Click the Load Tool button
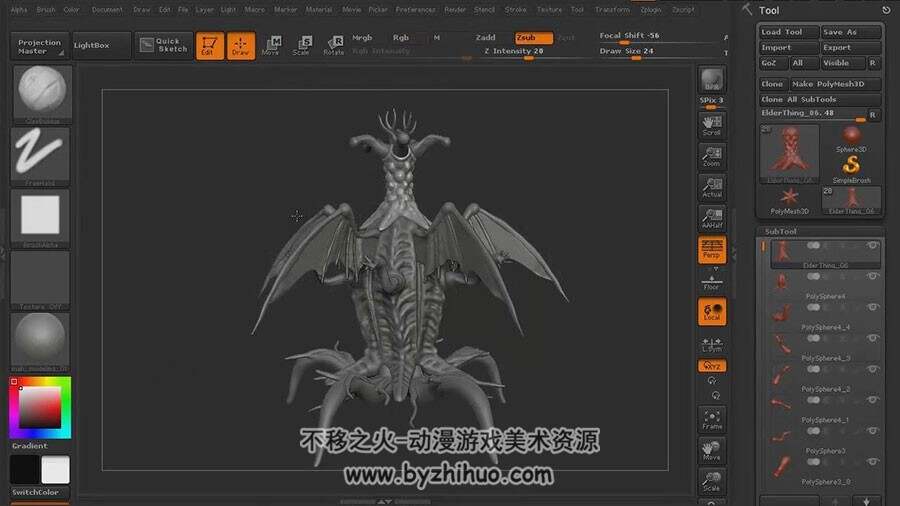The width and height of the screenshot is (900, 506). pos(789,32)
